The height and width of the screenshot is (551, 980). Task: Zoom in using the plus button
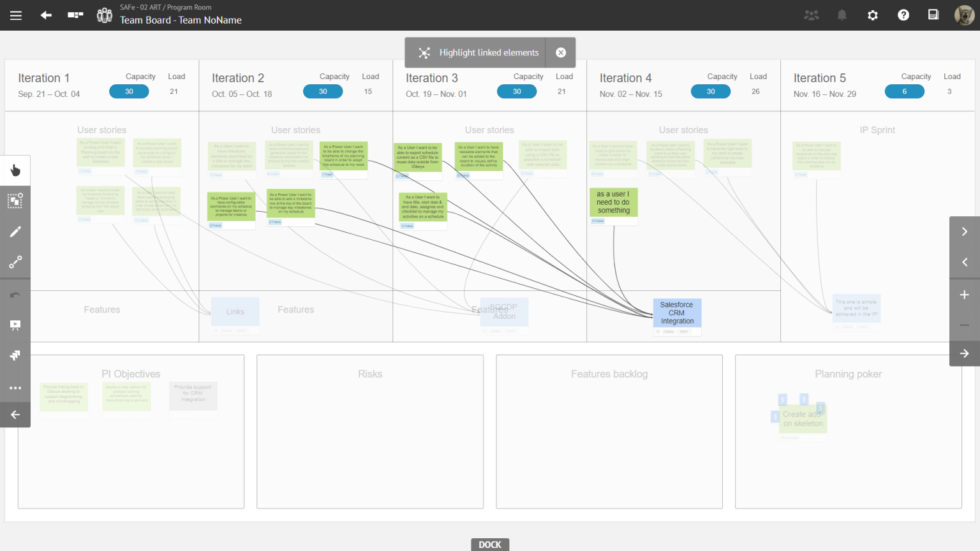pyautogui.click(x=965, y=295)
